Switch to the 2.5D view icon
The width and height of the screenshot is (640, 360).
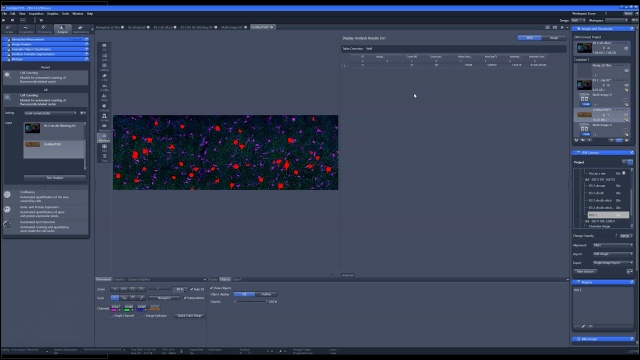104,77
